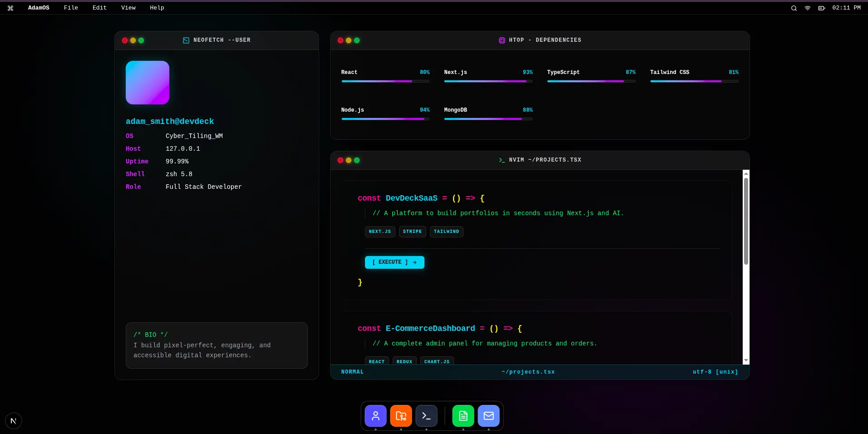Open the Edit menu

tap(99, 8)
